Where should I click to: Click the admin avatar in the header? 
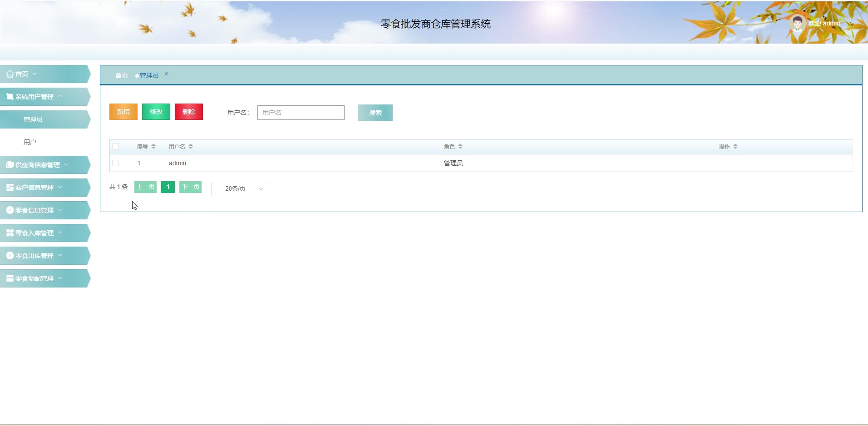tap(797, 23)
